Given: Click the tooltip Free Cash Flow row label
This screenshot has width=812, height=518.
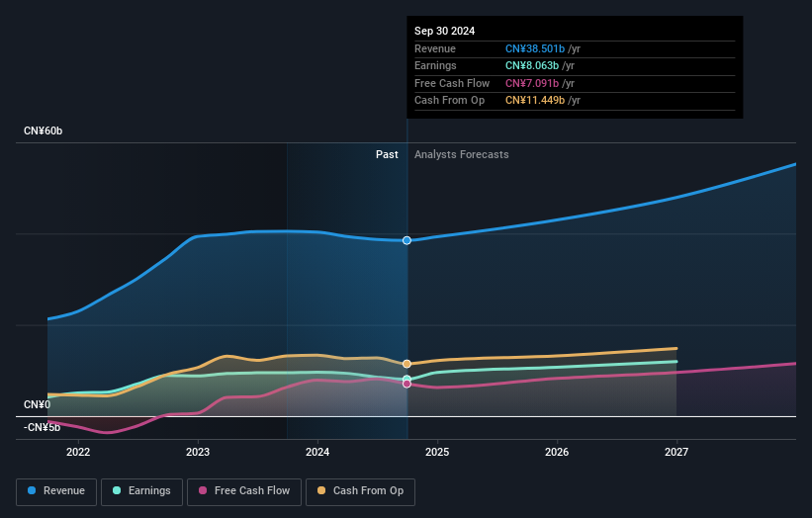Looking at the screenshot, I should [452, 83].
